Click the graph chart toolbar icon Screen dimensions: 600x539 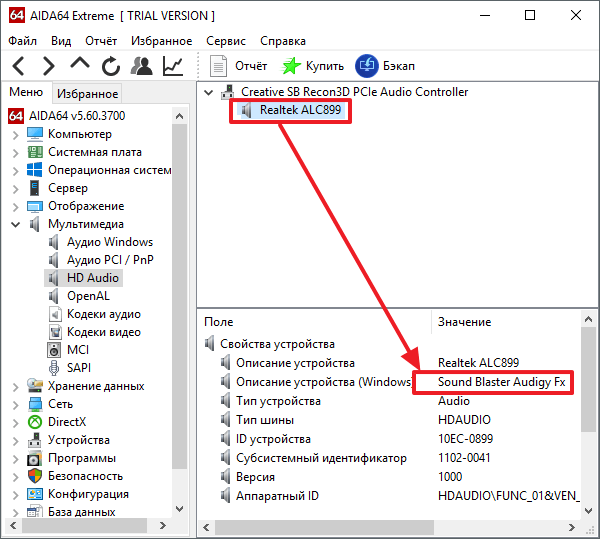[173, 66]
